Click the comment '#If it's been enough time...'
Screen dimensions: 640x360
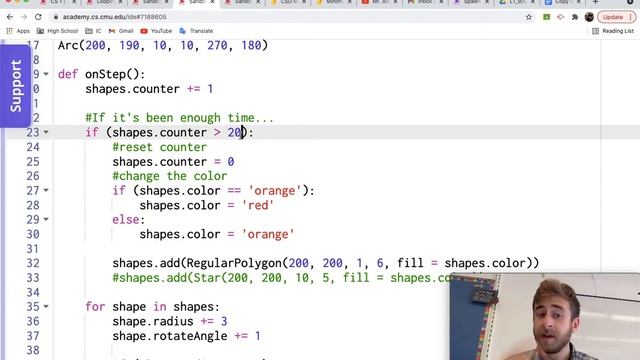(x=179, y=118)
